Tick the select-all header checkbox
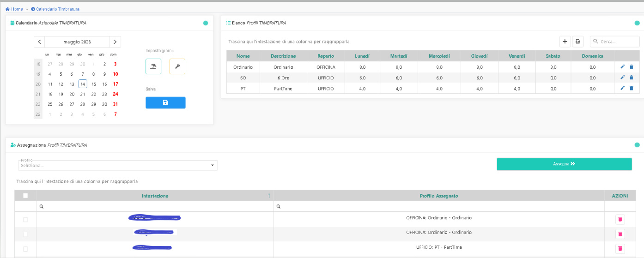Viewport: 644px width, 258px height. pos(25,196)
